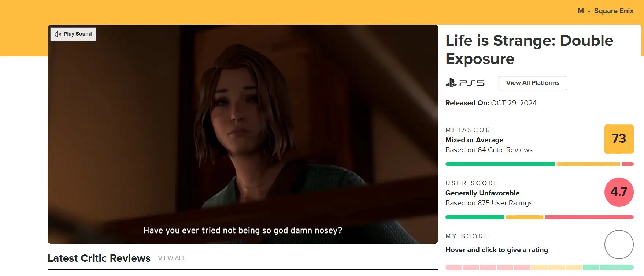Click the M rating label in header

pos(581,11)
